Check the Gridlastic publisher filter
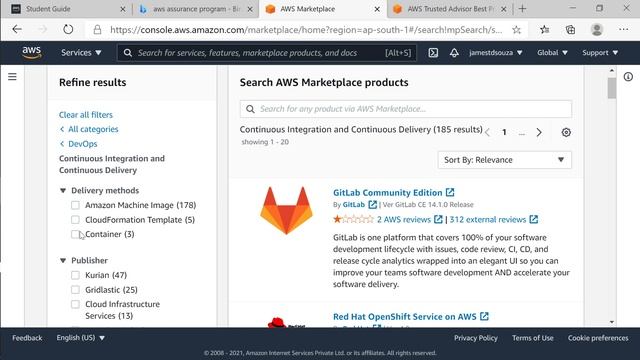 75,290
